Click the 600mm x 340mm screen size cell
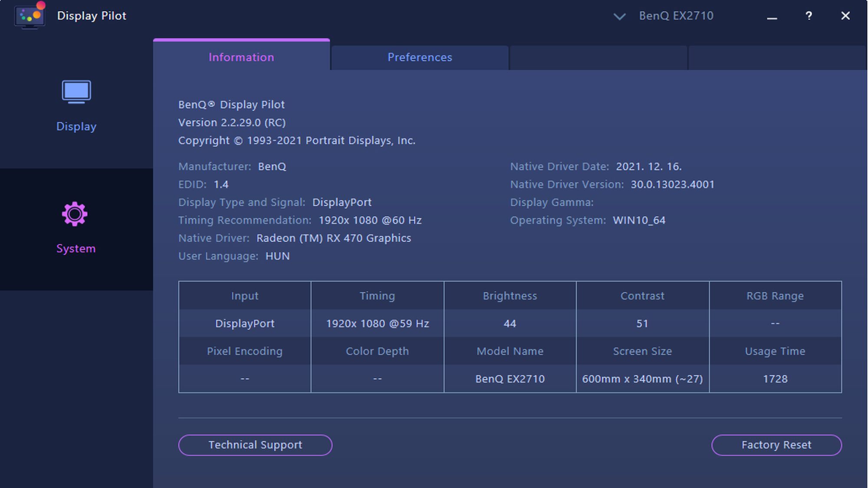868x488 pixels. (642, 379)
